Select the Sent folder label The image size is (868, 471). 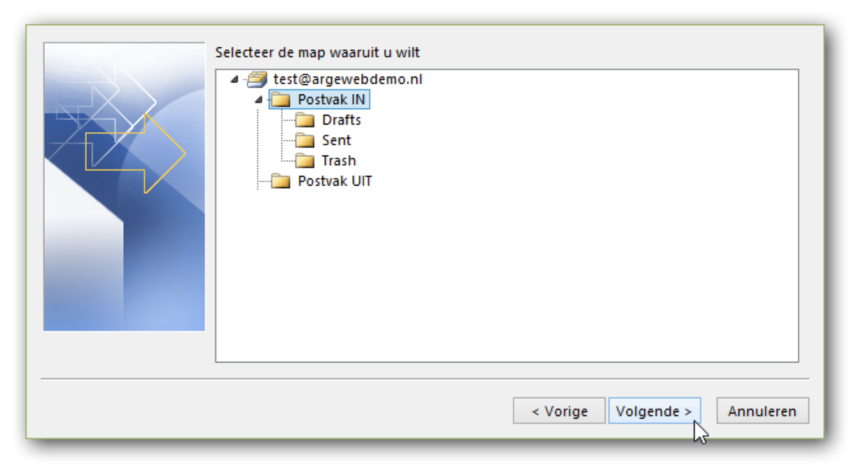[337, 141]
